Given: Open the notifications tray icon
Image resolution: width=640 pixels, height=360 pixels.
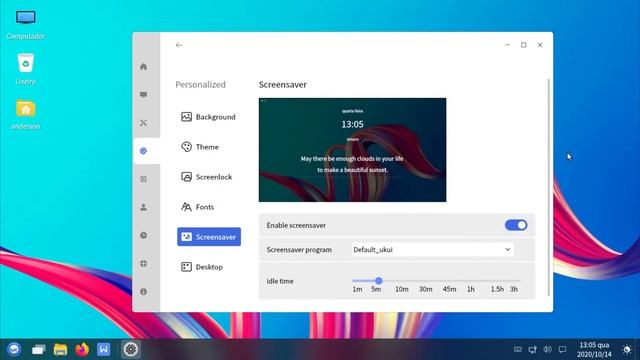Looking at the screenshot, I should coord(562,349).
